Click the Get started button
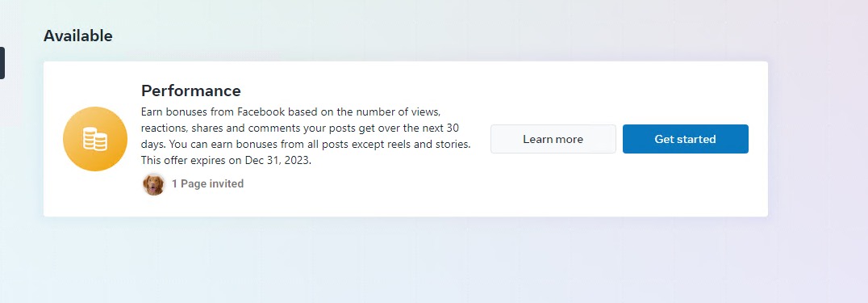The height and width of the screenshot is (303, 868). (686, 139)
